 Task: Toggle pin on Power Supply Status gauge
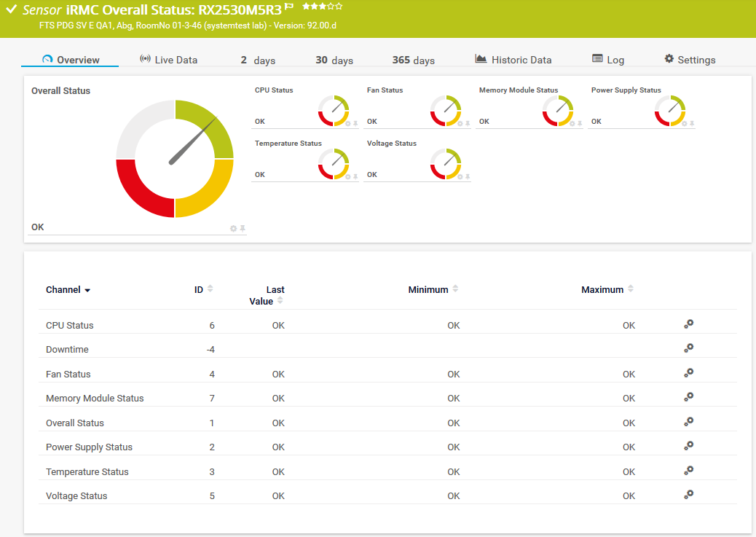click(692, 123)
